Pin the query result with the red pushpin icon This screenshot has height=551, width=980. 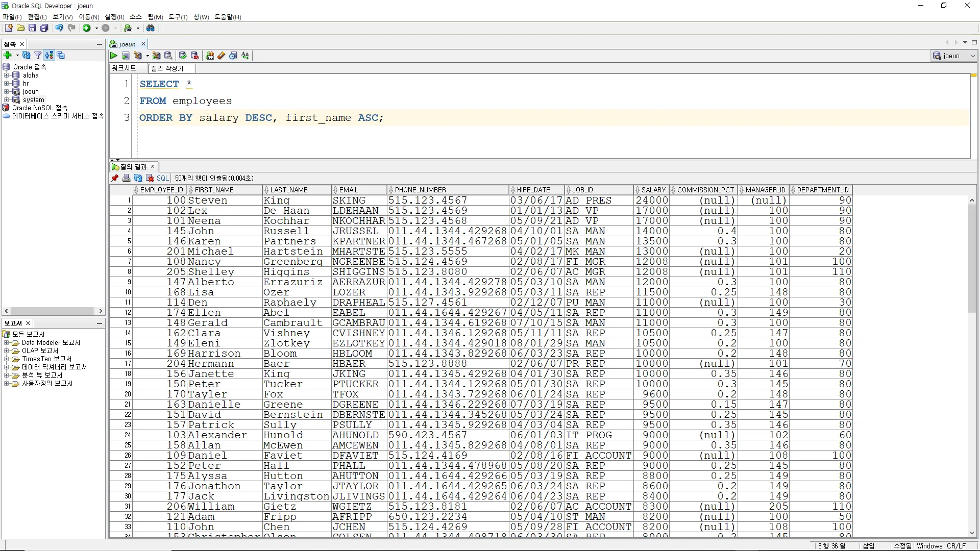(115, 178)
